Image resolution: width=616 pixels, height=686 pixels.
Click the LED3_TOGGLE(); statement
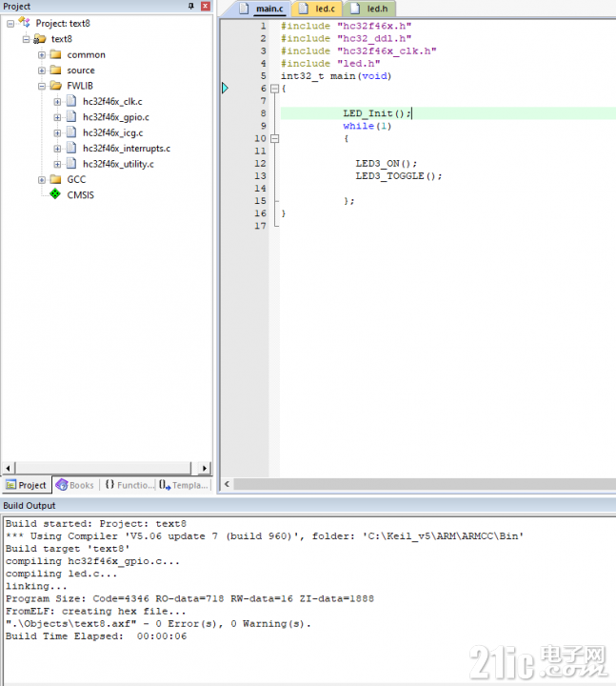399,176
